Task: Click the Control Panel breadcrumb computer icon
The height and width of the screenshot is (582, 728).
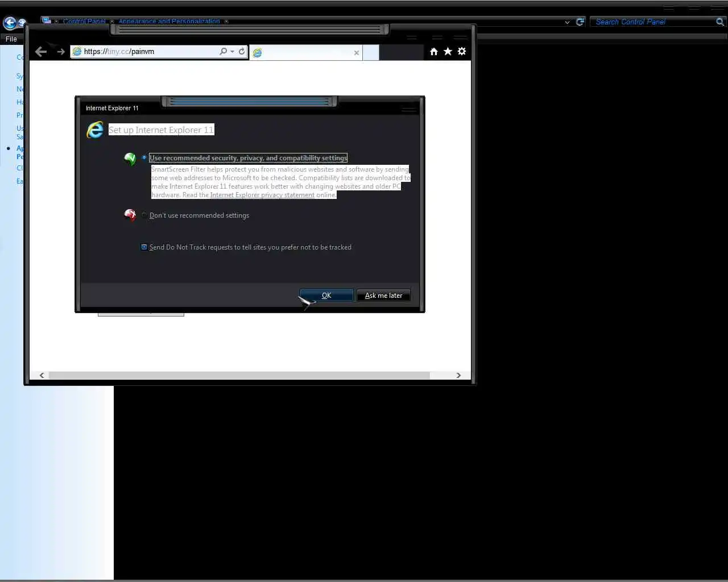Action: point(47,20)
